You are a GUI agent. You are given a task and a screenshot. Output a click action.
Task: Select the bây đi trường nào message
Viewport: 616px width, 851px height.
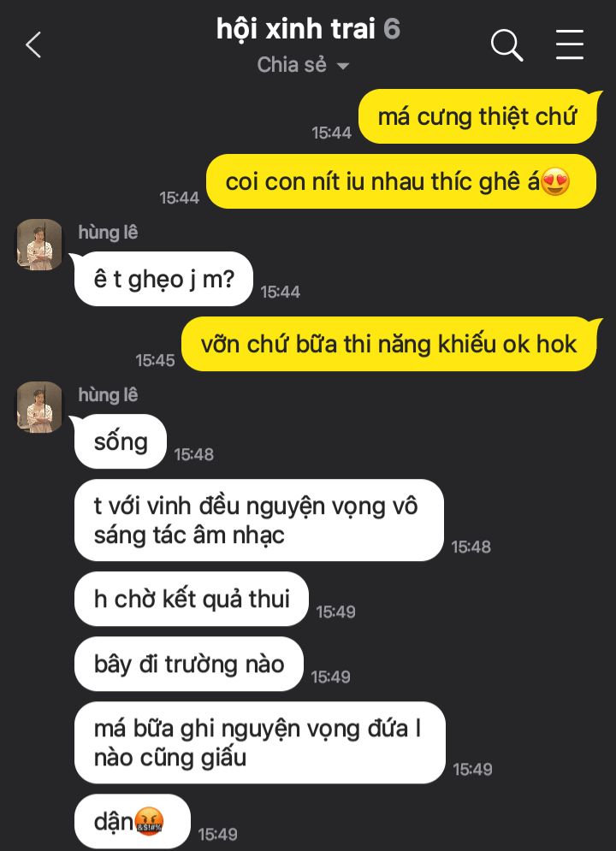(189, 664)
